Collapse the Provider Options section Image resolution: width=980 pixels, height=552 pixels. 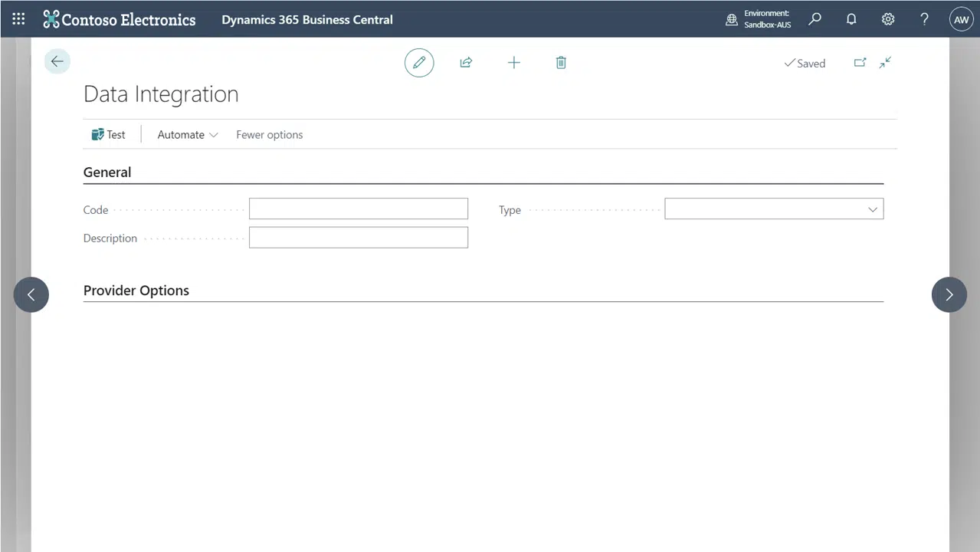tap(136, 291)
